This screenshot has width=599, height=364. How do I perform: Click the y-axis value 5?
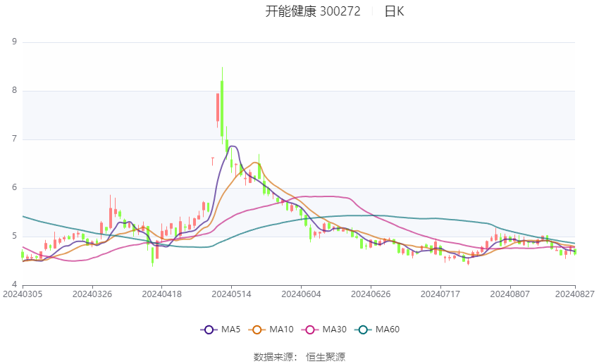point(15,236)
